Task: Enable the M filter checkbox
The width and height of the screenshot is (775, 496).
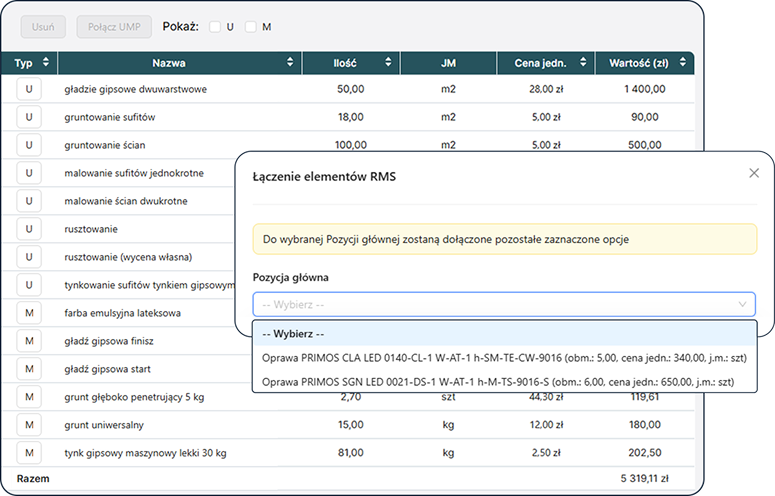Action: pyautogui.click(x=250, y=27)
